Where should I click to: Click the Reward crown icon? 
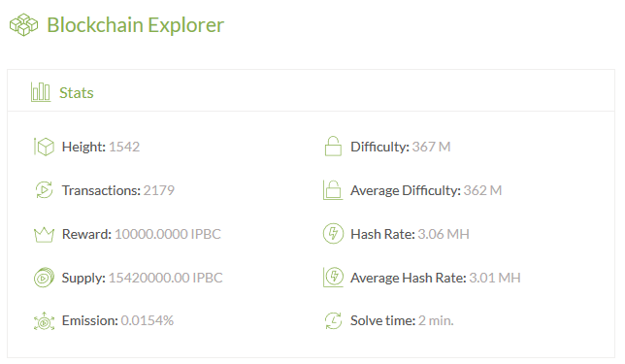[44, 235]
